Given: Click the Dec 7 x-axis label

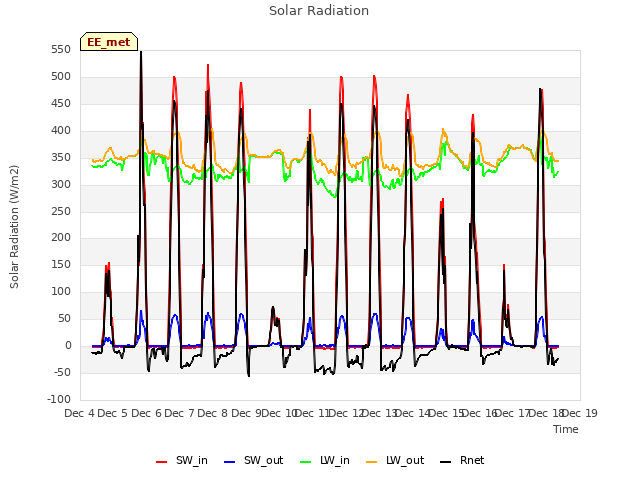Looking at the screenshot, I should pyautogui.click(x=180, y=413).
